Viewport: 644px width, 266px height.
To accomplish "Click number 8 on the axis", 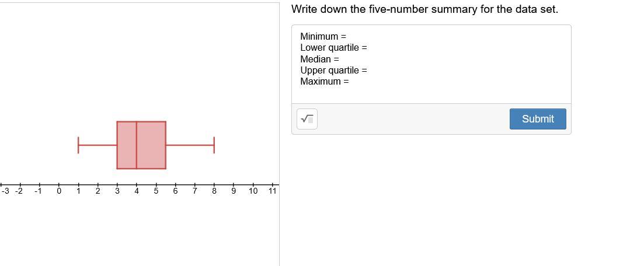I will coord(214,191).
